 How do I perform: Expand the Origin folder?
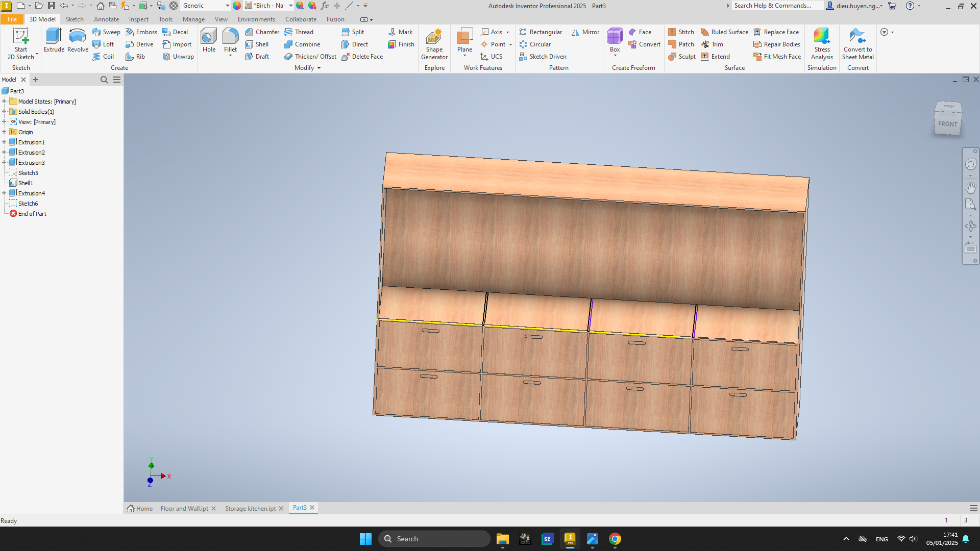pyautogui.click(x=4, y=132)
